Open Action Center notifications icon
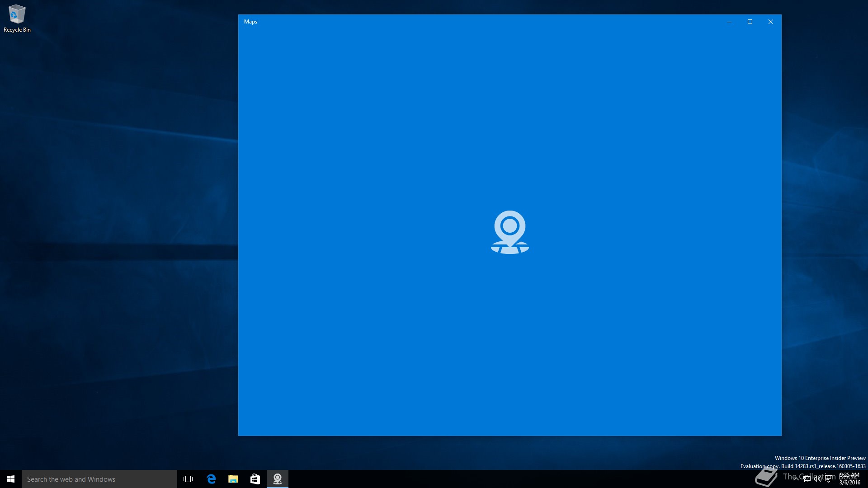This screenshot has height=488, width=868. tap(829, 479)
